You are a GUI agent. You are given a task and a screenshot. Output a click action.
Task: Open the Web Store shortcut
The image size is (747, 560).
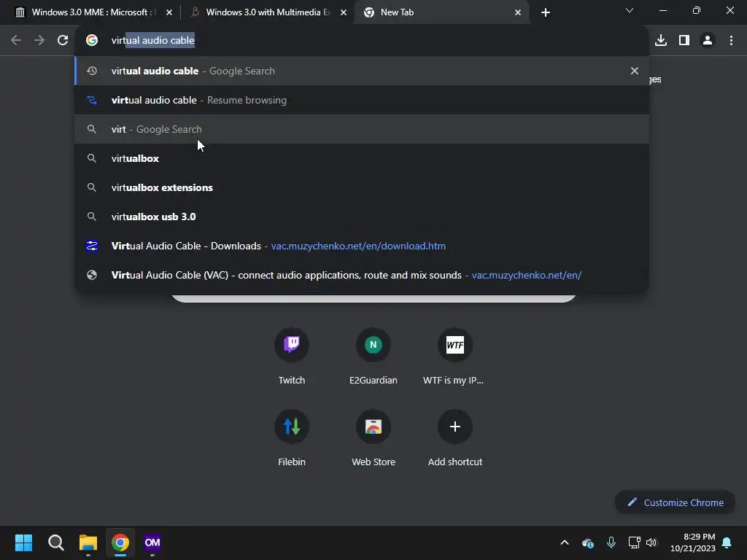point(373,437)
